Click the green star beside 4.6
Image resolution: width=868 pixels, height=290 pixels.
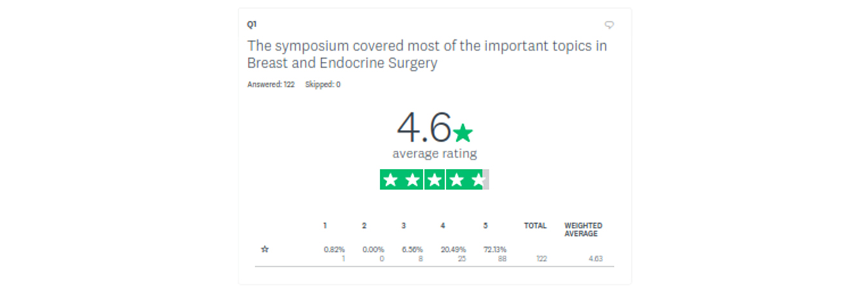(463, 133)
